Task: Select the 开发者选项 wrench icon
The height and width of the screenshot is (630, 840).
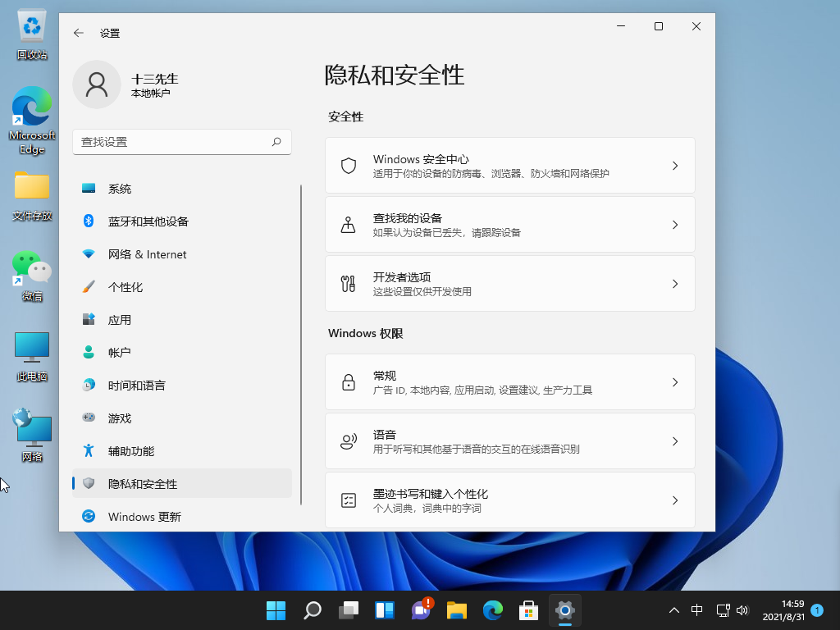Action: coord(350,283)
